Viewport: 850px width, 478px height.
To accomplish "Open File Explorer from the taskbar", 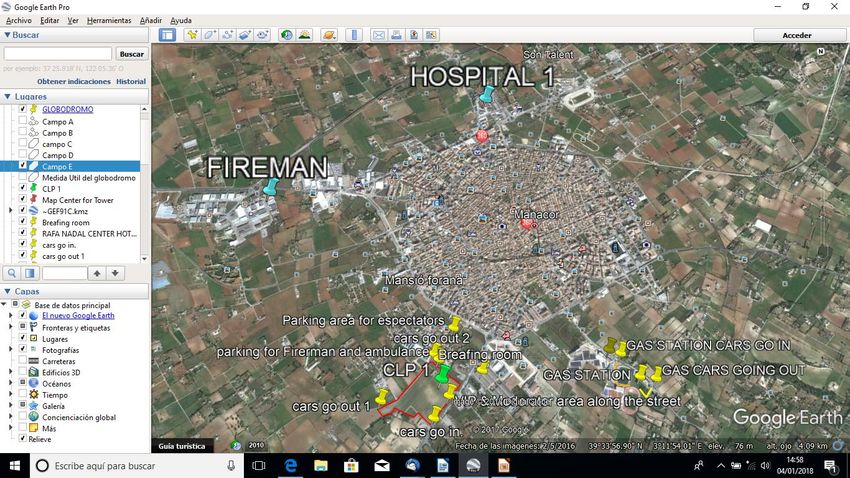I will point(321,466).
